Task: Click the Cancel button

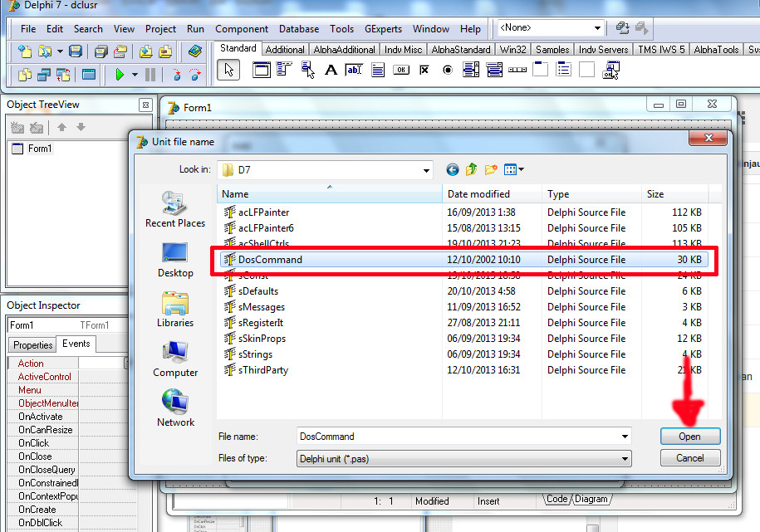Action: click(x=689, y=458)
